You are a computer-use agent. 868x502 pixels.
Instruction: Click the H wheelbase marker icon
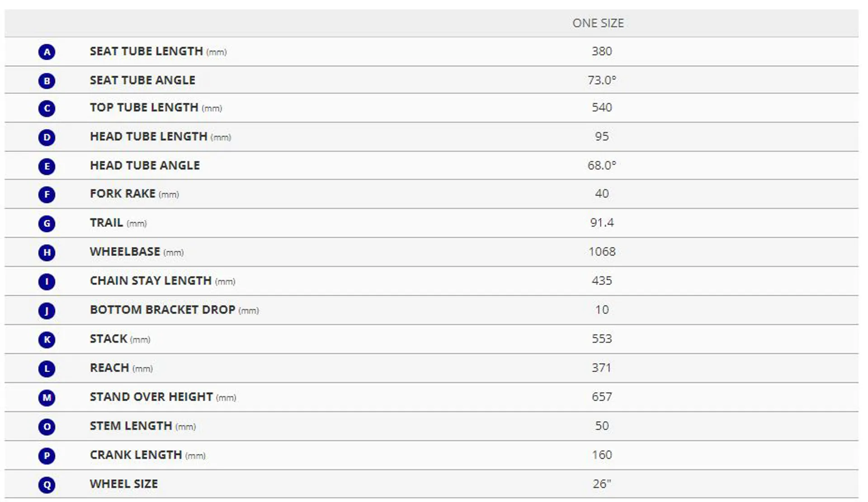pyautogui.click(x=47, y=252)
